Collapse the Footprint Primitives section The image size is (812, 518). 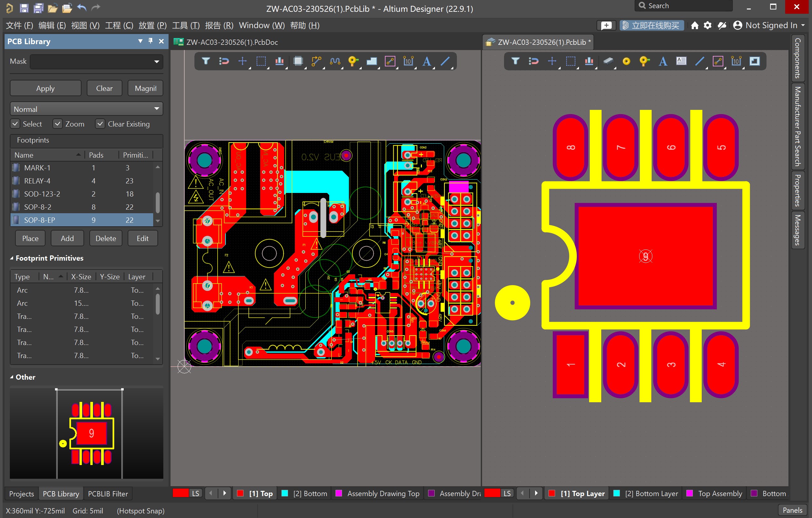pos(12,258)
